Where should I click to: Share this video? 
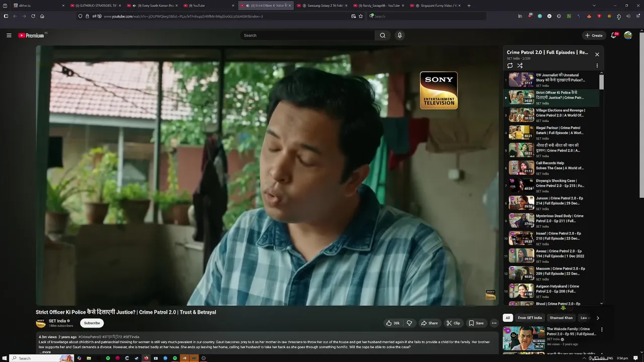429,323
